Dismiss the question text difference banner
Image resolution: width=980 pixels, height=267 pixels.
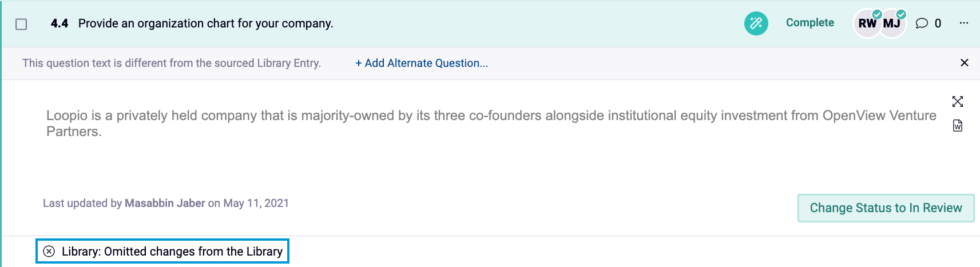coord(964,63)
